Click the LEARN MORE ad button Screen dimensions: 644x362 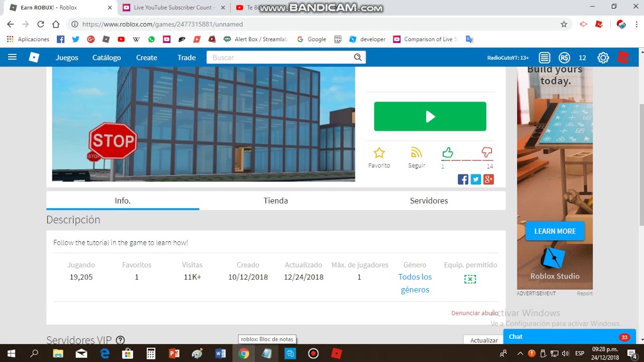[555, 231]
